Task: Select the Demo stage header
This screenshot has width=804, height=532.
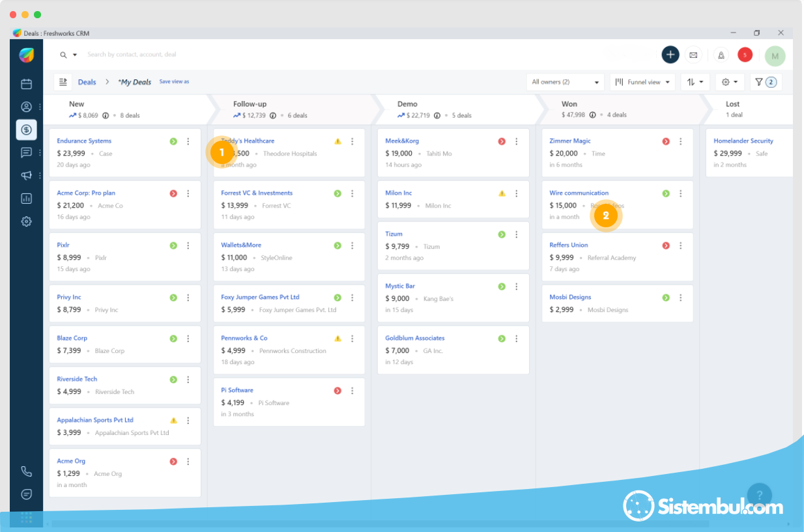Action: click(456, 109)
